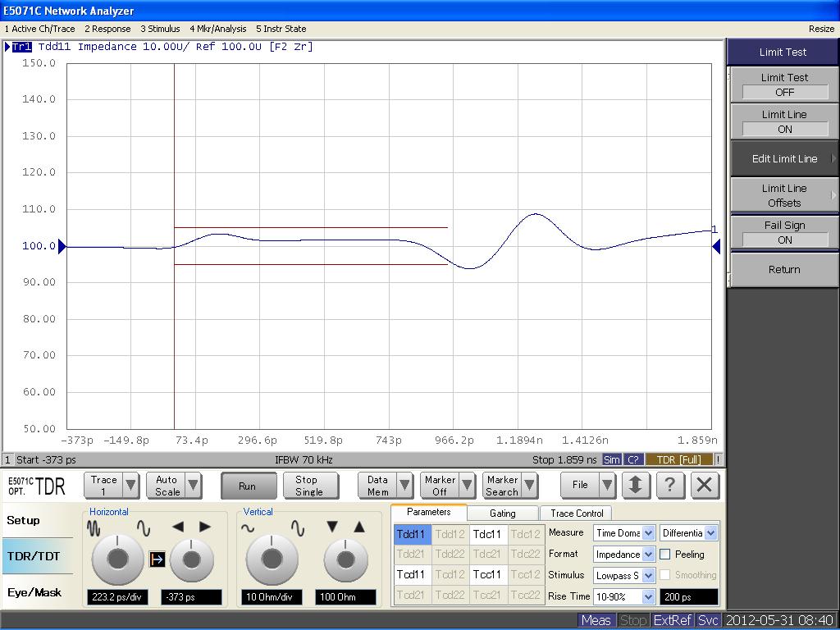Click the horizontal position lock arrow icon
The width and height of the screenshot is (840, 630).
pos(157,559)
